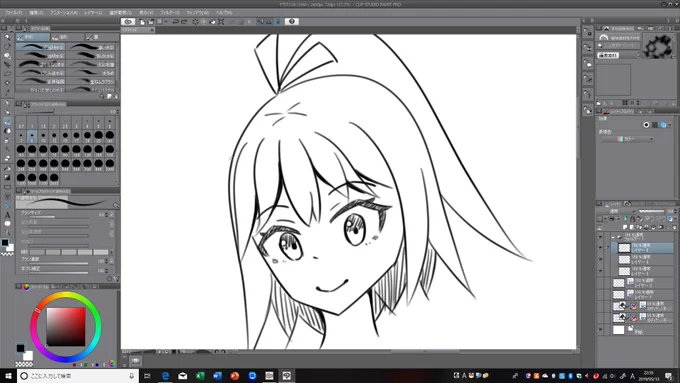Select the Pencil tool
The width and height of the screenshot is (680, 383).
tap(7, 112)
